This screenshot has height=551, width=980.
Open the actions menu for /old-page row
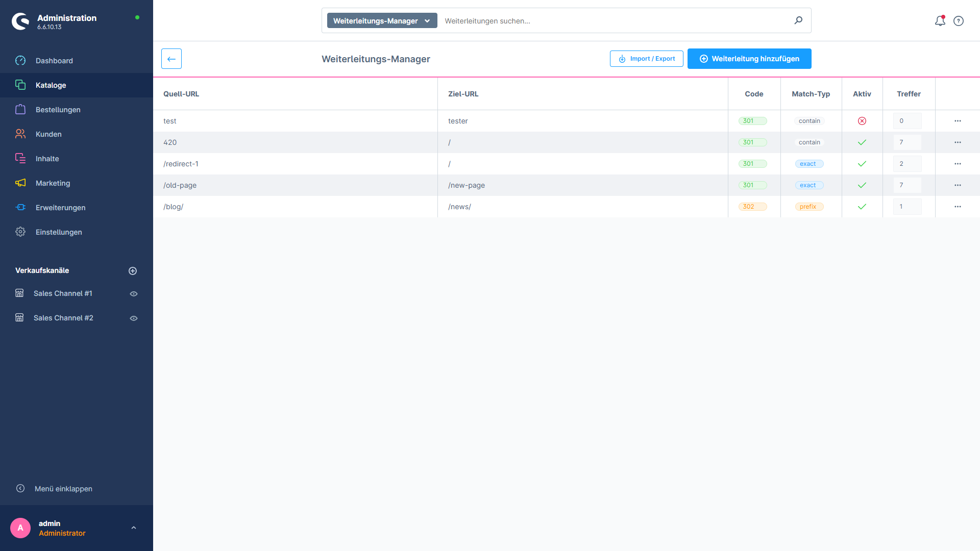click(958, 185)
